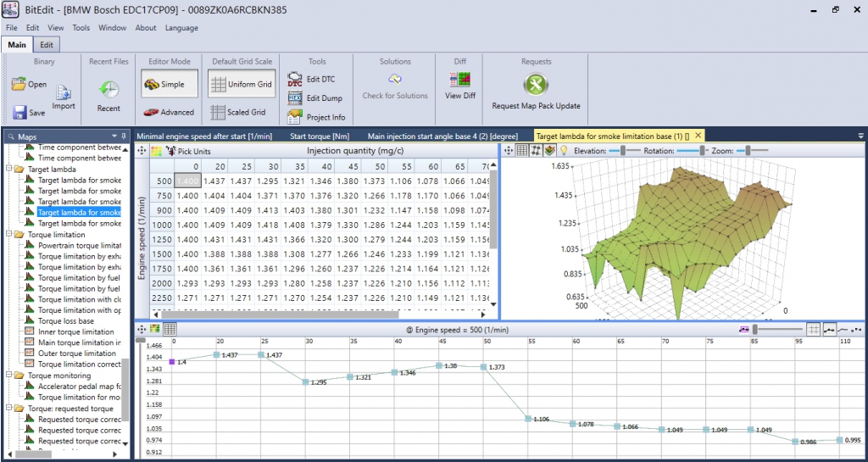868x462 pixels.
Task: Open About menu
Action: click(x=146, y=28)
